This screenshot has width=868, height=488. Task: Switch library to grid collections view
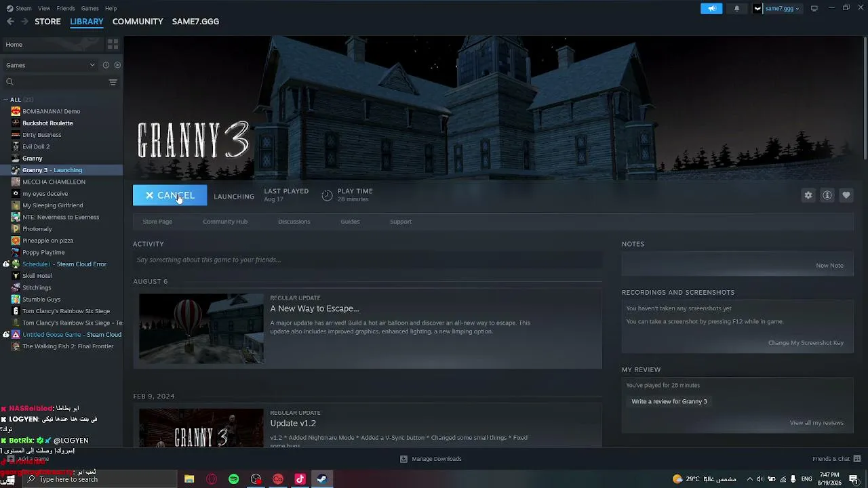[x=113, y=44]
